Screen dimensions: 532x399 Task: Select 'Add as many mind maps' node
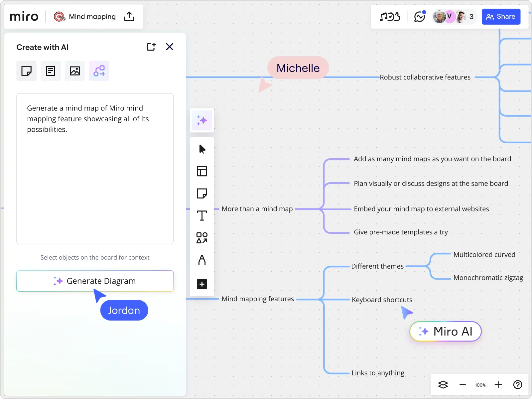point(432,159)
